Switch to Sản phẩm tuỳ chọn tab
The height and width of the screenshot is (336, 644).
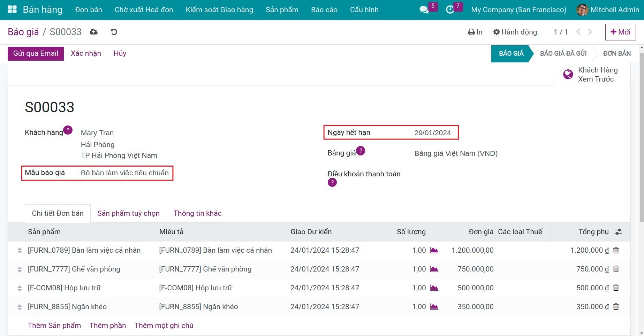[x=128, y=213]
